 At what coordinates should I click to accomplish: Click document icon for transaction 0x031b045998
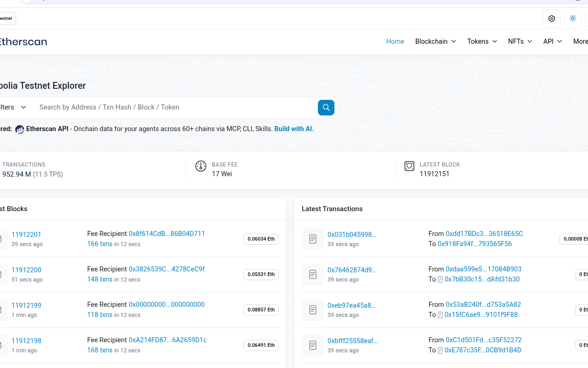[313, 239]
